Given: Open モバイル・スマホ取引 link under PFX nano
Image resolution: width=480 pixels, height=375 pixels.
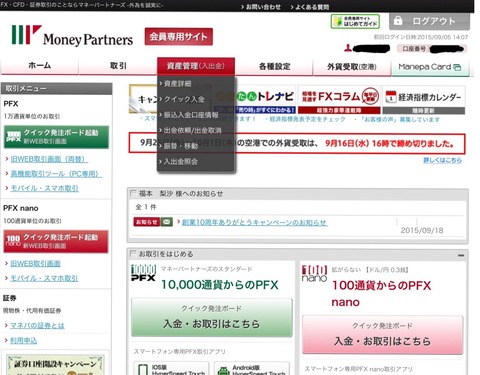Looking at the screenshot, I should coord(44,278).
